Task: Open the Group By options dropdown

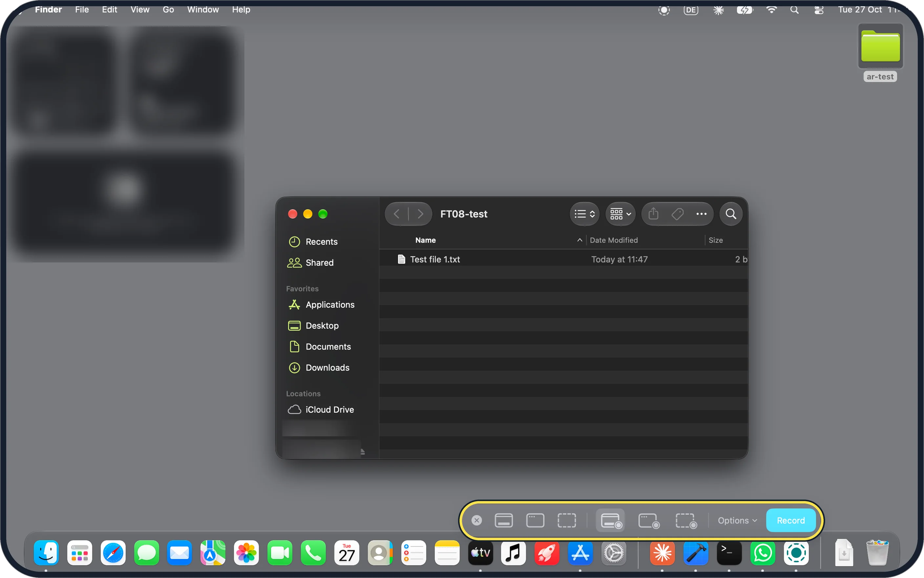Action: pos(620,214)
